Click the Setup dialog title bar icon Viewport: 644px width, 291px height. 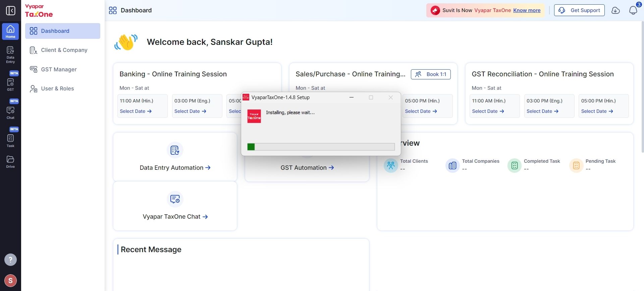tap(246, 97)
